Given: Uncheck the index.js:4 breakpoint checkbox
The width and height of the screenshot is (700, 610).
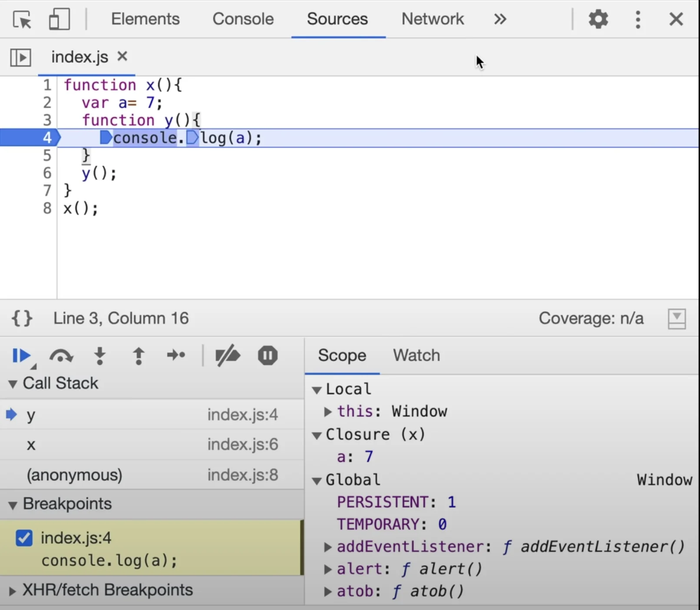Looking at the screenshot, I should tap(24, 538).
